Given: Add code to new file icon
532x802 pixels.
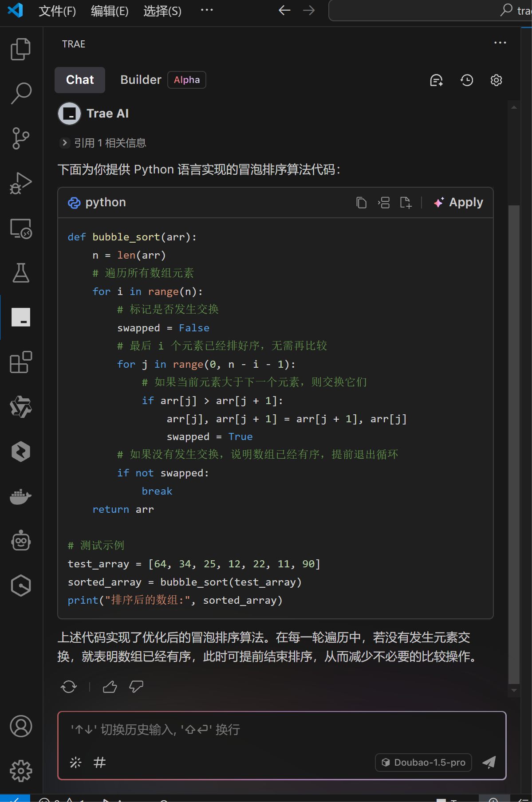Looking at the screenshot, I should coord(406,203).
